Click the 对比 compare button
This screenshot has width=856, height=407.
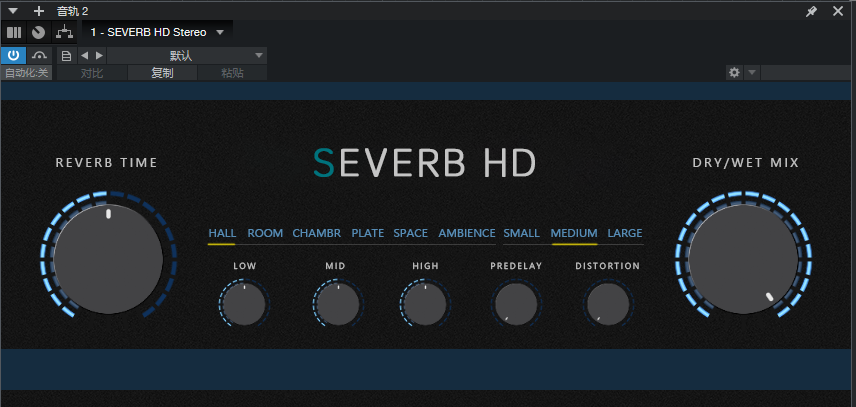tap(92, 73)
